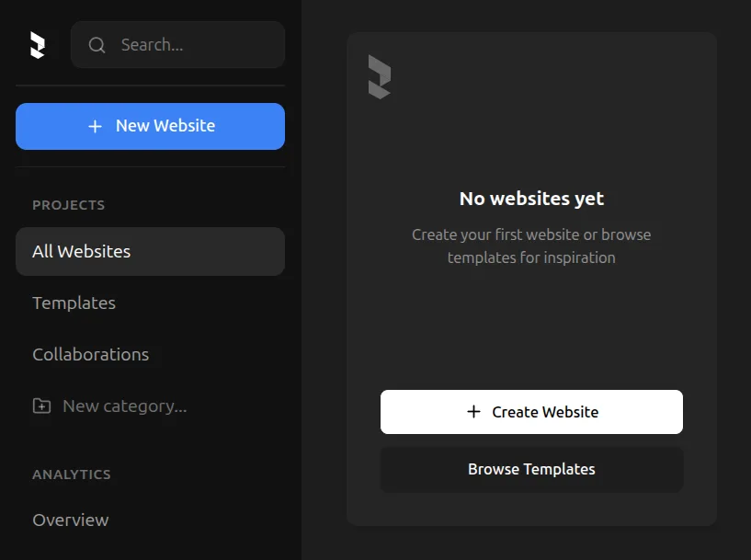Open the Templates section
This screenshot has height=560, width=751.
tap(74, 303)
